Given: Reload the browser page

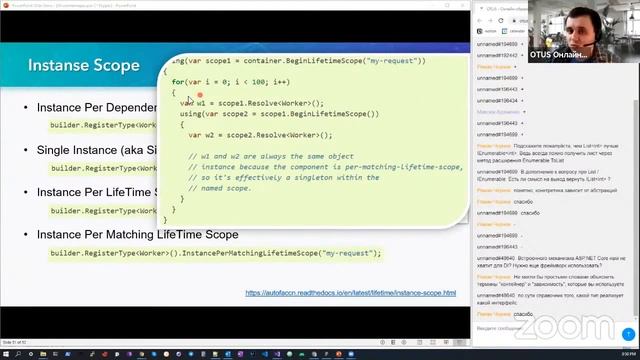Looking at the screenshot, I should point(501,20).
